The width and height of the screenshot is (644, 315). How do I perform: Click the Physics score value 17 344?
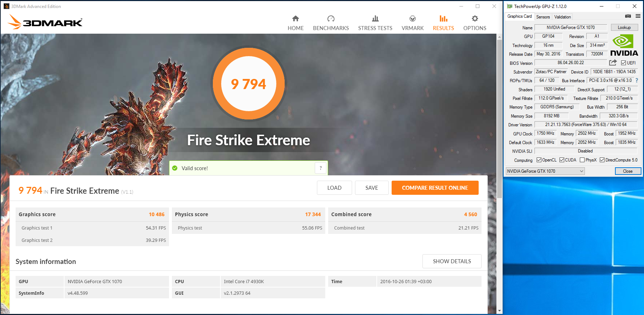pyautogui.click(x=313, y=214)
